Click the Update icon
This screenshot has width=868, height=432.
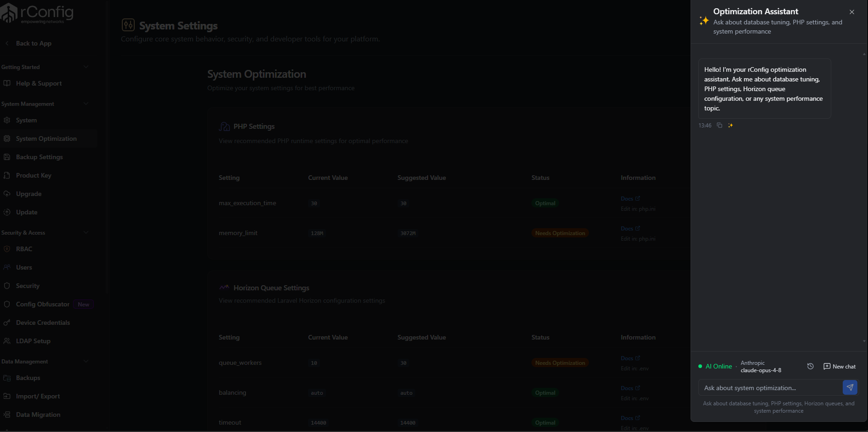click(7, 212)
